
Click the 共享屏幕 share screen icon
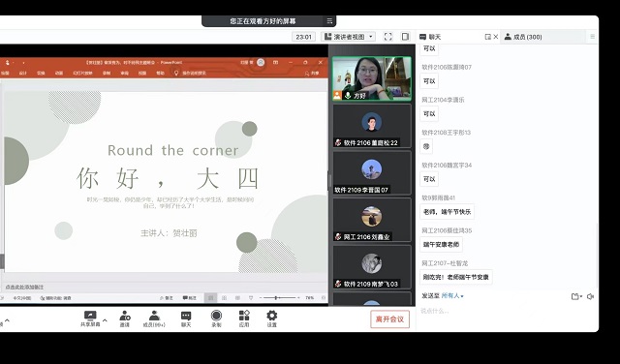[x=90, y=316]
